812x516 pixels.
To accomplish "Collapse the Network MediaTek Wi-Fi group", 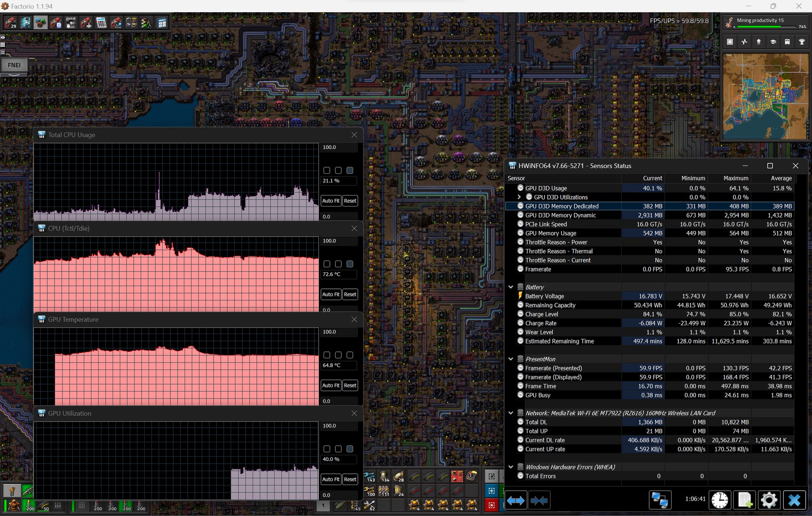I will coord(511,413).
